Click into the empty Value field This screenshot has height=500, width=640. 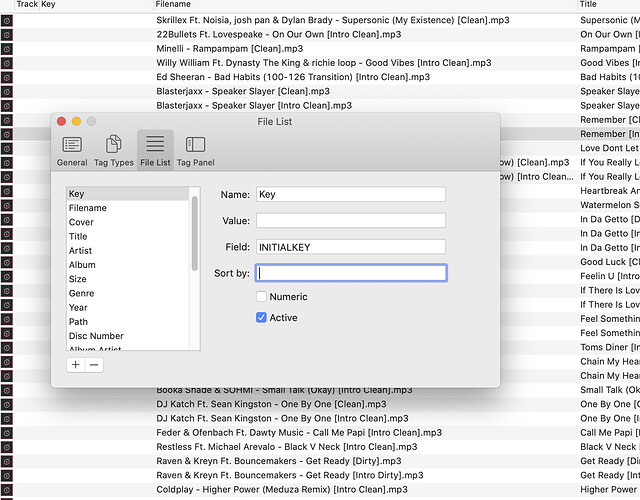(x=351, y=220)
